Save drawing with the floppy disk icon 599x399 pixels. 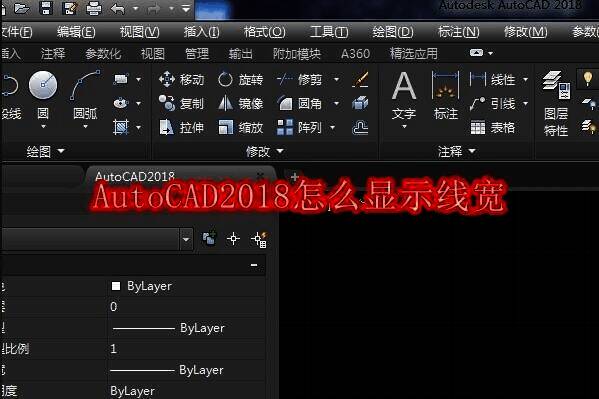click(46, 8)
